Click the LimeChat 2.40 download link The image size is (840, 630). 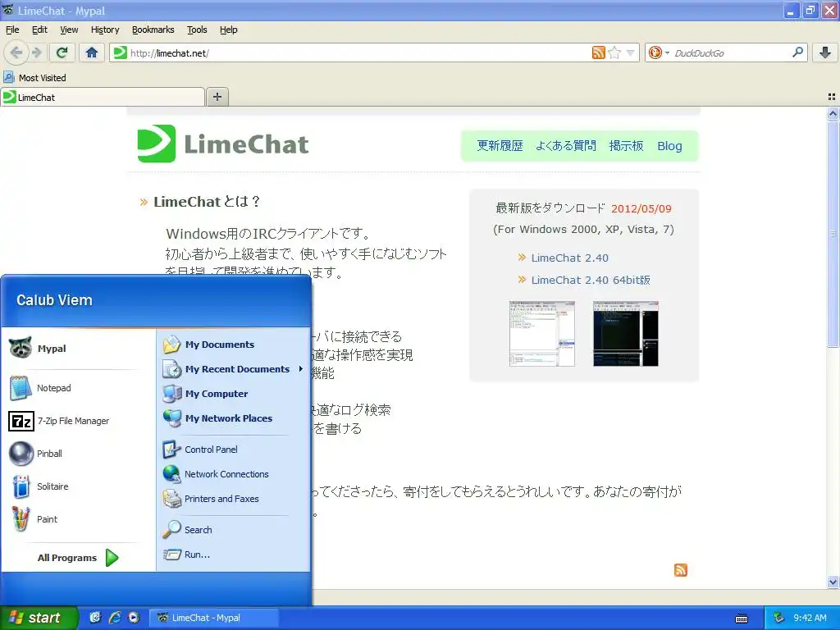(569, 258)
